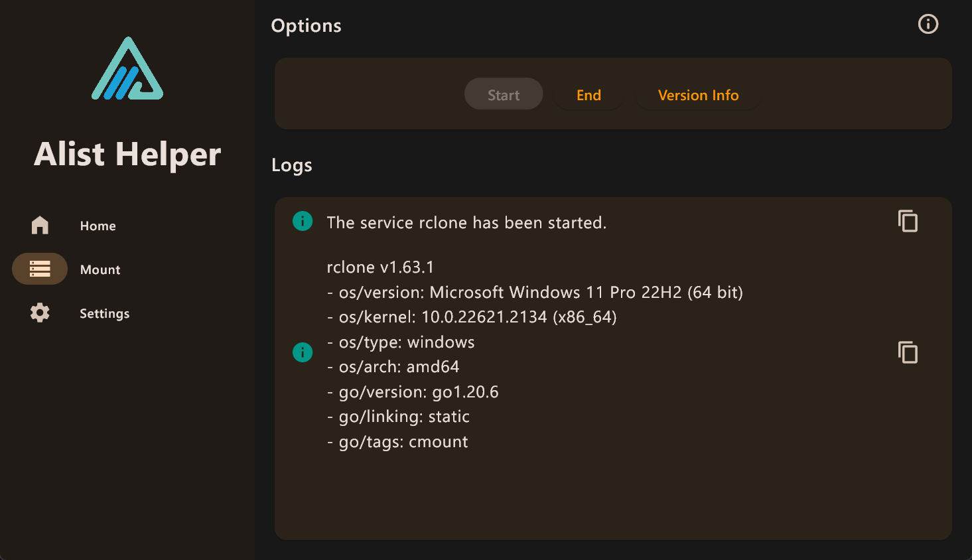972x560 pixels.
Task: Copy the rclone version details log
Action: pos(908,352)
